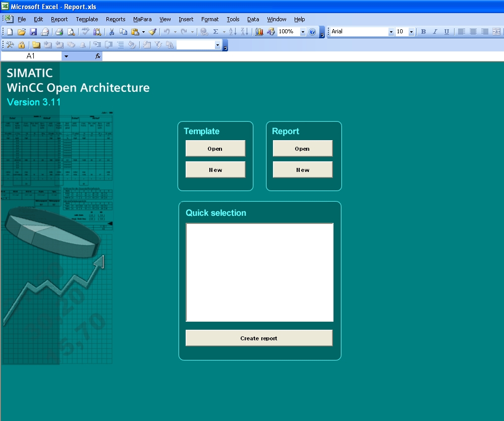Image resolution: width=504 pixels, height=421 pixels.
Task: Click the Paste clipboard icon
Action: pos(135,31)
